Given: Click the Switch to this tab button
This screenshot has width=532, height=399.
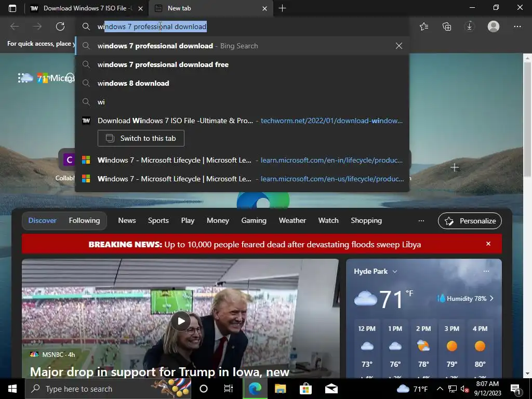Looking at the screenshot, I should 141,138.
